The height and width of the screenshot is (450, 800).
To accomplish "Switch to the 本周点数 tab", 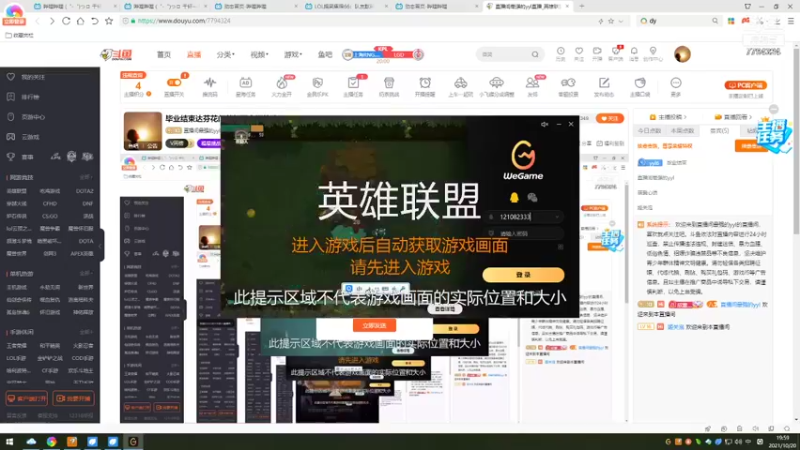I will pos(682,131).
